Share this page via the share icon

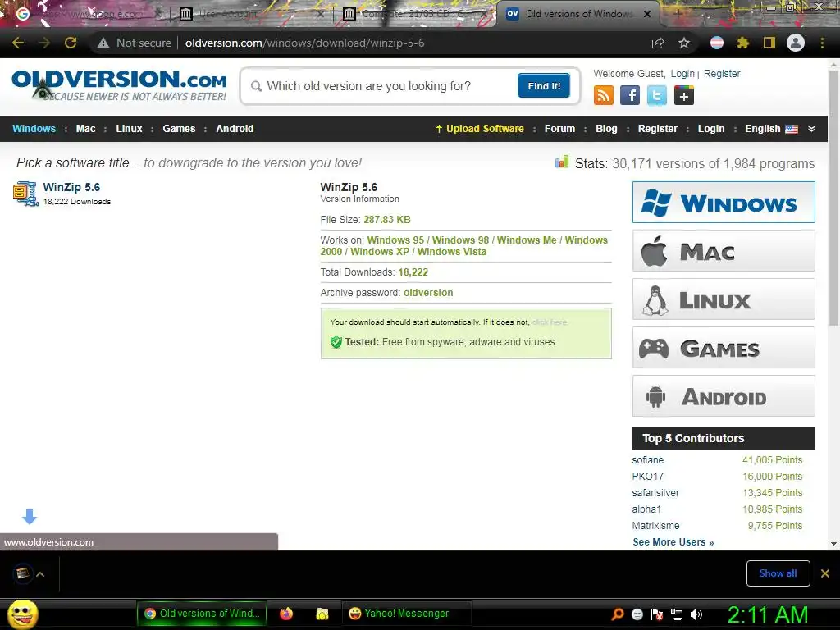658,43
